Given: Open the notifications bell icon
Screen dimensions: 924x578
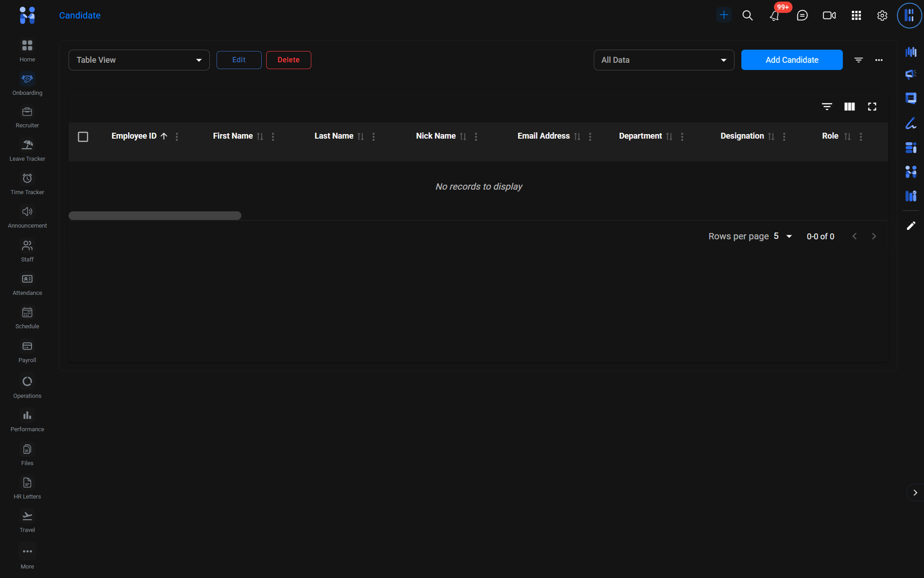Looking at the screenshot, I should [774, 15].
